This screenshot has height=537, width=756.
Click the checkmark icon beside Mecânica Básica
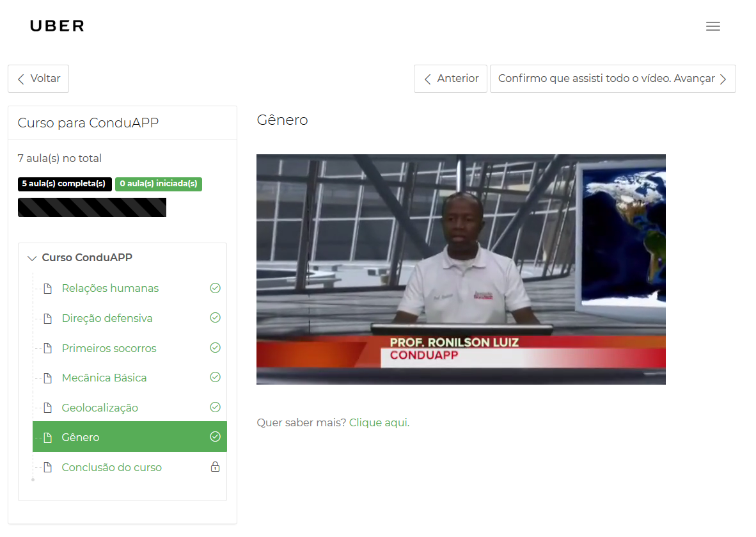215,377
